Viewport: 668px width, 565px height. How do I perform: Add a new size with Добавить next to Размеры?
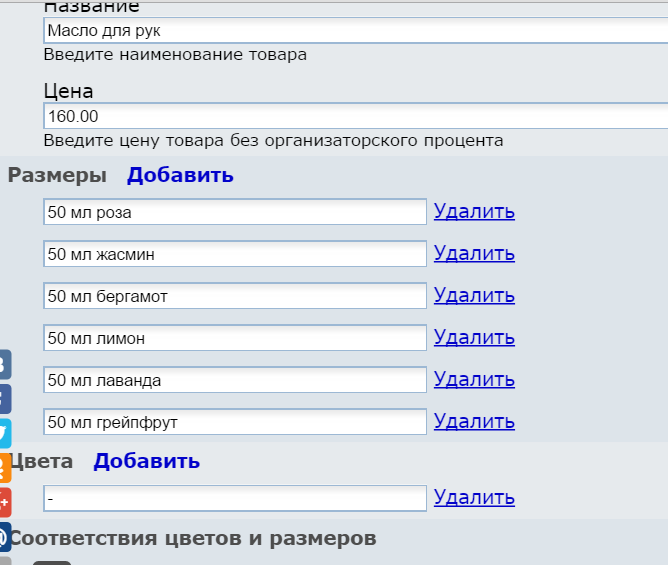pos(180,175)
